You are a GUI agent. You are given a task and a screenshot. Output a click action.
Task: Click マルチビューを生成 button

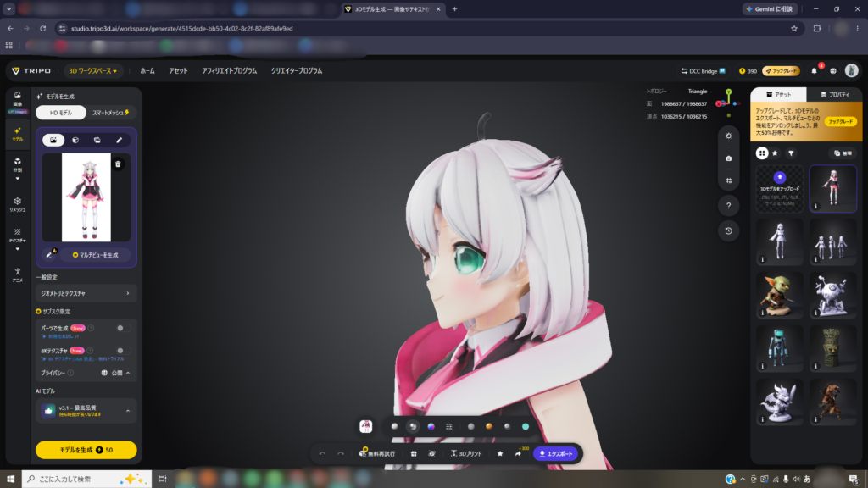coord(95,254)
